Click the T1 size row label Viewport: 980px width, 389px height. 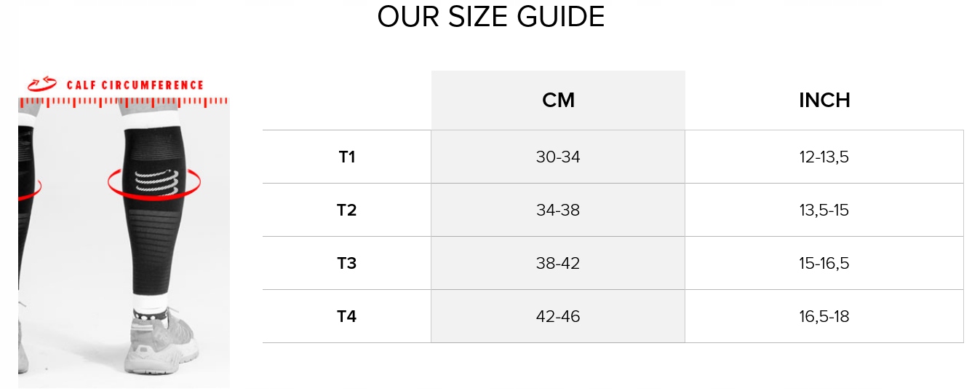pos(347,157)
